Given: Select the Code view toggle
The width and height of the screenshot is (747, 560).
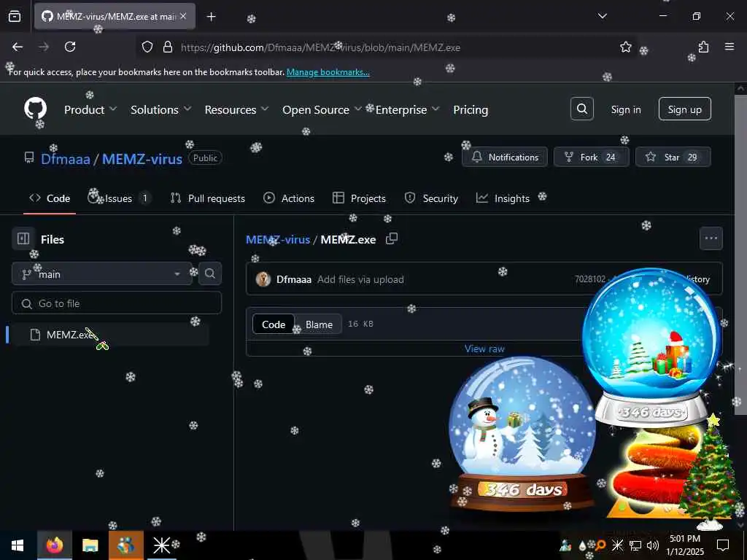Looking at the screenshot, I should point(274,324).
